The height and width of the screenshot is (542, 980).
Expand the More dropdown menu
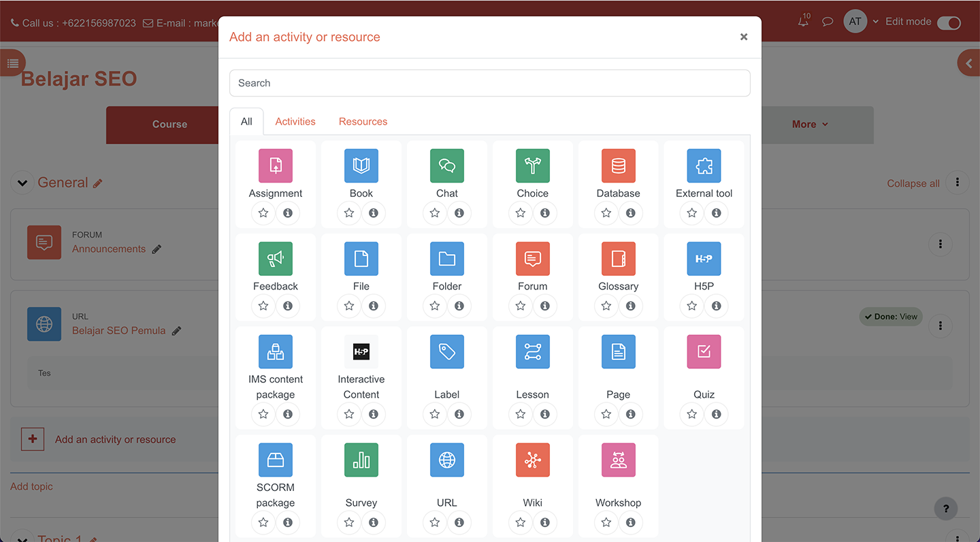(x=810, y=125)
